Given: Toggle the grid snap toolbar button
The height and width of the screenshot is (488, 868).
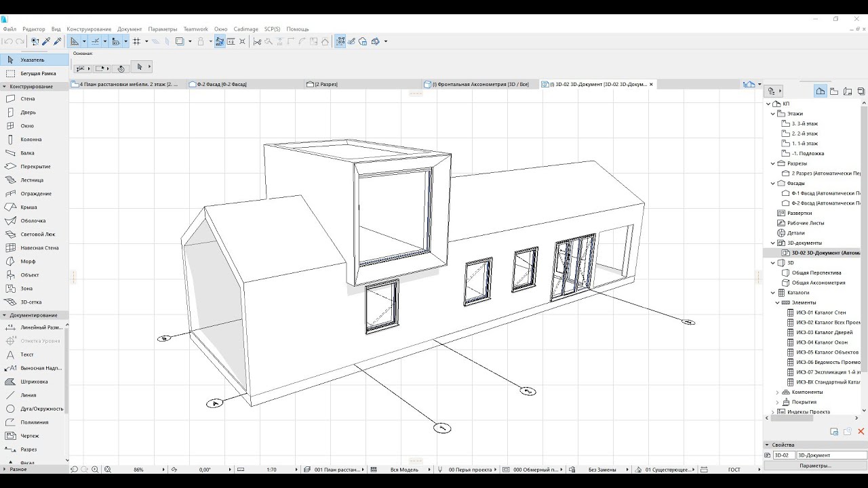Looking at the screenshot, I should [x=136, y=41].
